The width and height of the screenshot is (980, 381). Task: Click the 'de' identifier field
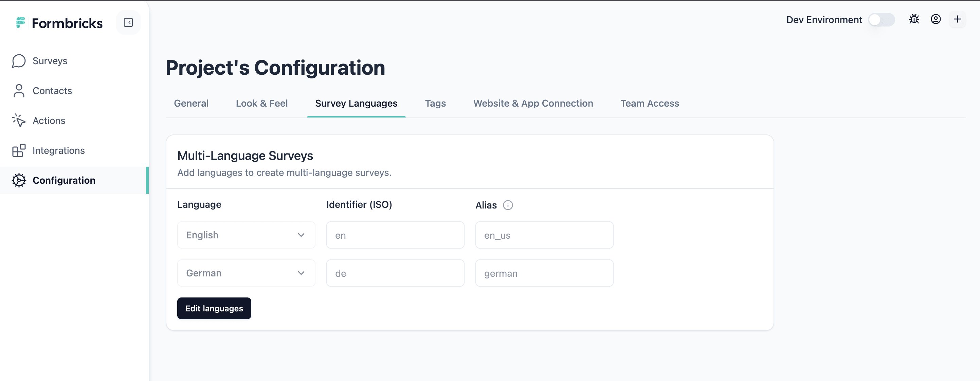395,273
